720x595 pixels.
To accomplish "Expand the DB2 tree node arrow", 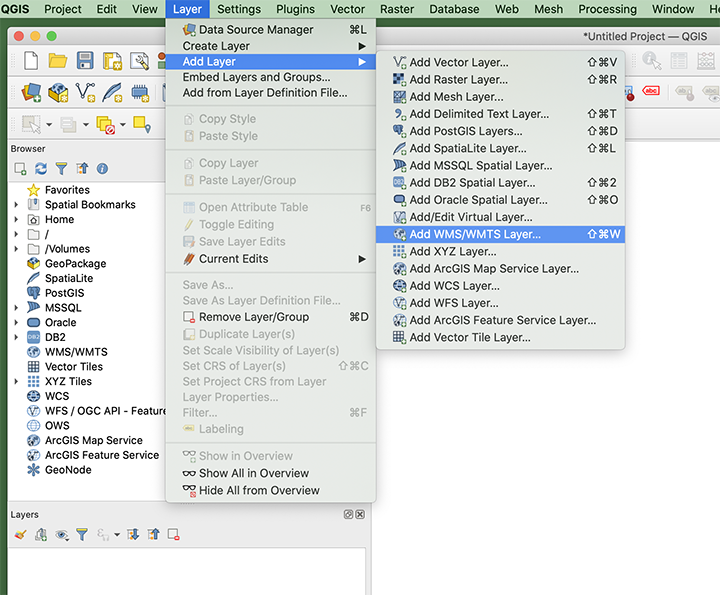I will pyautogui.click(x=16, y=337).
